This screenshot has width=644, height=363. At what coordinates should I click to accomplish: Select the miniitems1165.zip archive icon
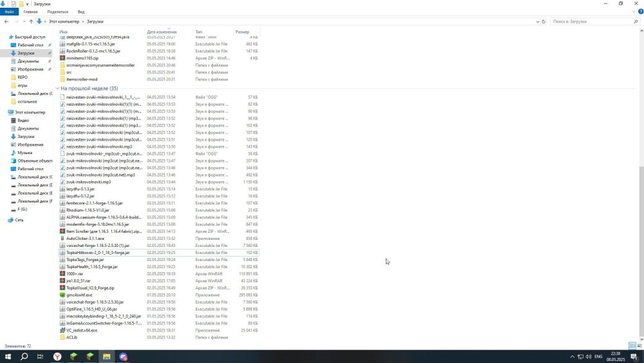click(x=62, y=58)
